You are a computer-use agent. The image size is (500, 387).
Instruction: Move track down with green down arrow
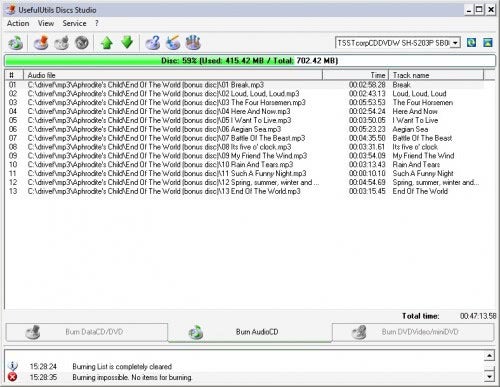coord(127,42)
